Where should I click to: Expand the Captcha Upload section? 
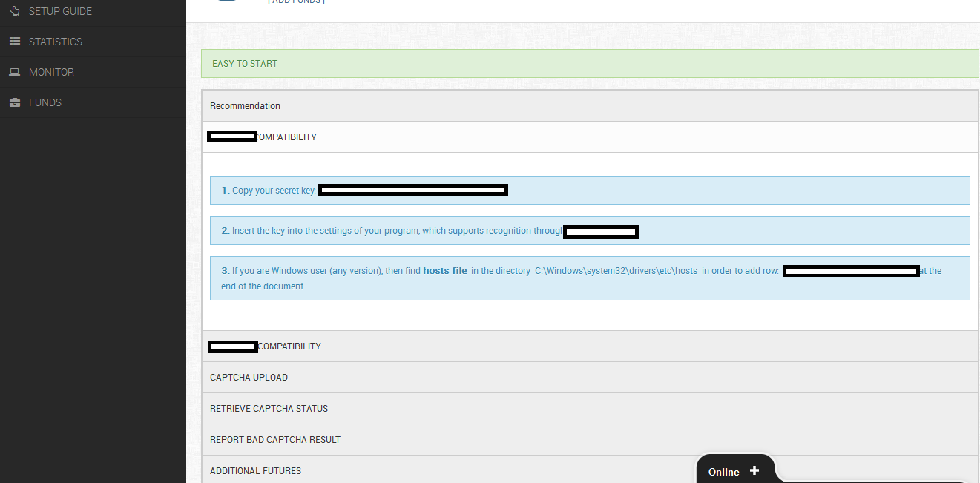(590, 378)
